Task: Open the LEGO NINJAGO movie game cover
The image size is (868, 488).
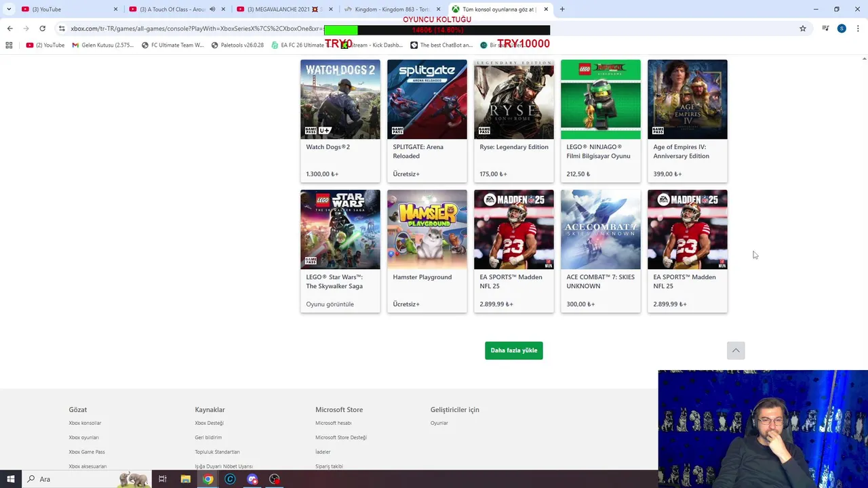Action: point(601,99)
